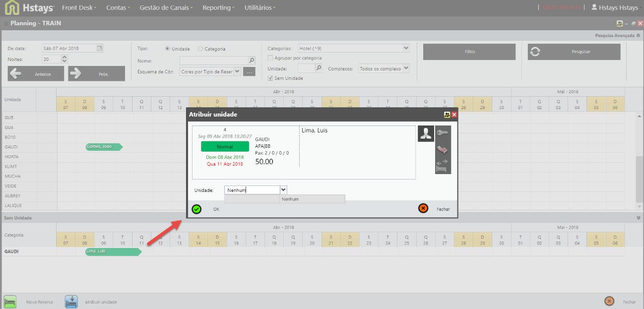Select the Categoria radio button
Viewport: 644px width, 309px height.
(200, 49)
